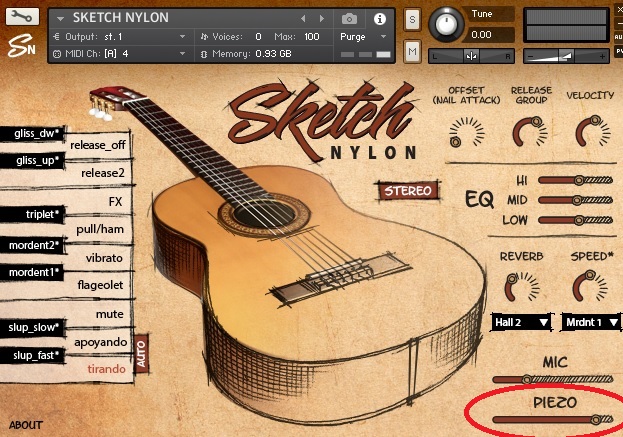Toggle the gliss_dw* key switch
623x437 pixels.
[33, 134]
